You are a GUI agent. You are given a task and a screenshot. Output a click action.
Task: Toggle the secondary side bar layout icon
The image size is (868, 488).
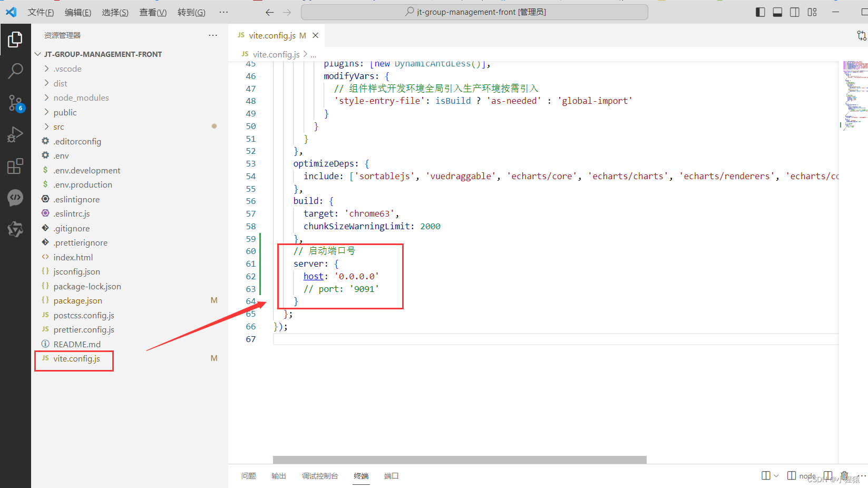pos(795,12)
